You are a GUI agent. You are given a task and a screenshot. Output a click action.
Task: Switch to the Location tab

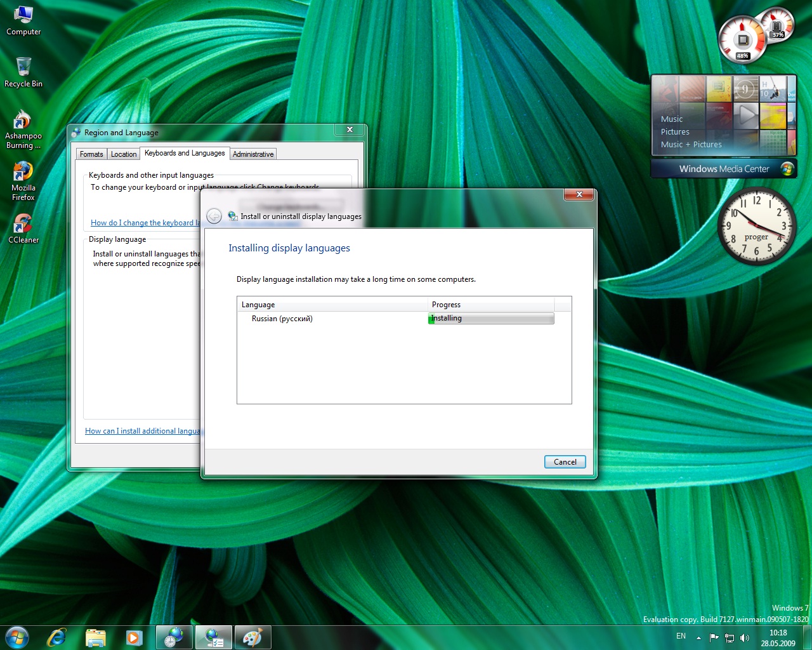124,154
